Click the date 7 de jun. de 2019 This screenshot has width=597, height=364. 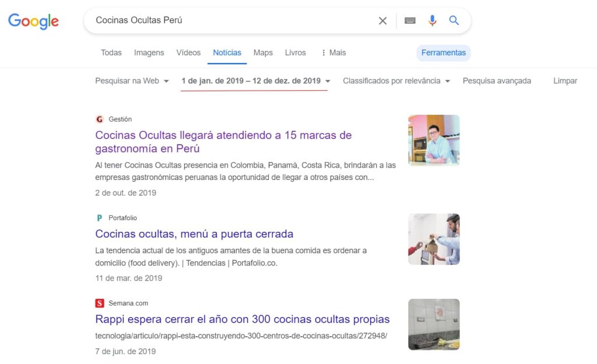[x=125, y=351]
